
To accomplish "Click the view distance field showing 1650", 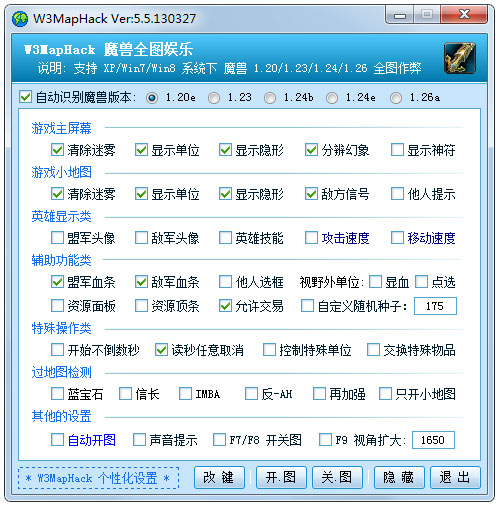I will tap(433, 440).
